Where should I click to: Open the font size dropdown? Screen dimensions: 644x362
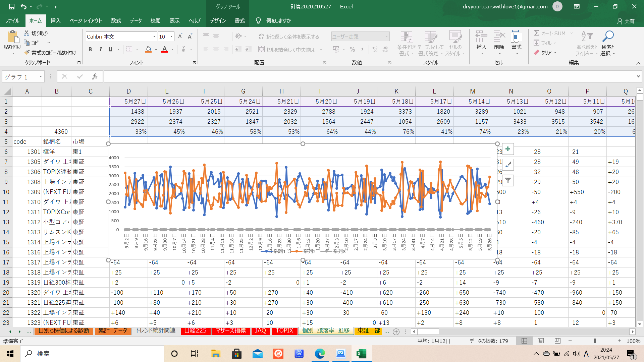[x=171, y=37]
